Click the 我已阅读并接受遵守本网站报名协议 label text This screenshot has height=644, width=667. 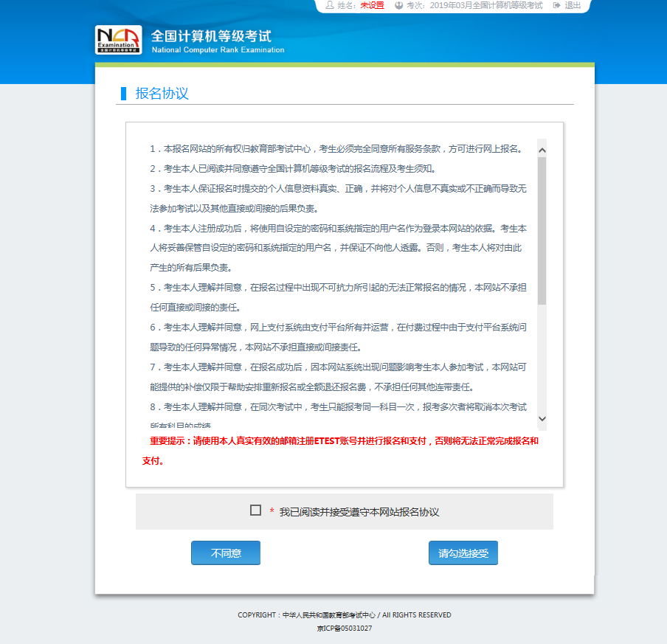(359, 511)
